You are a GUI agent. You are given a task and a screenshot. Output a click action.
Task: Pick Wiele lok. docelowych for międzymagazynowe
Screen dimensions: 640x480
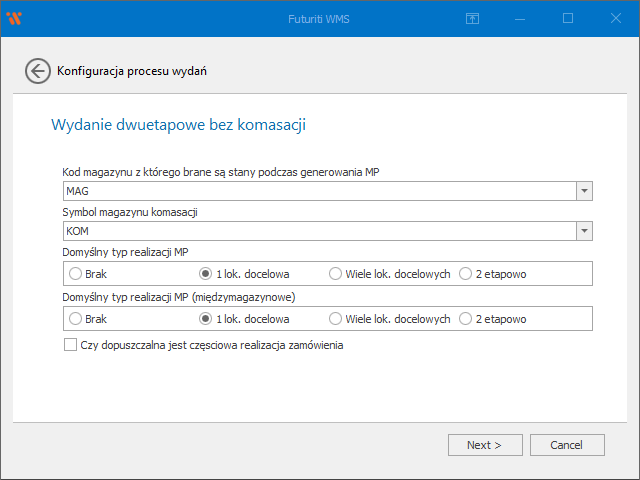click(336, 319)
